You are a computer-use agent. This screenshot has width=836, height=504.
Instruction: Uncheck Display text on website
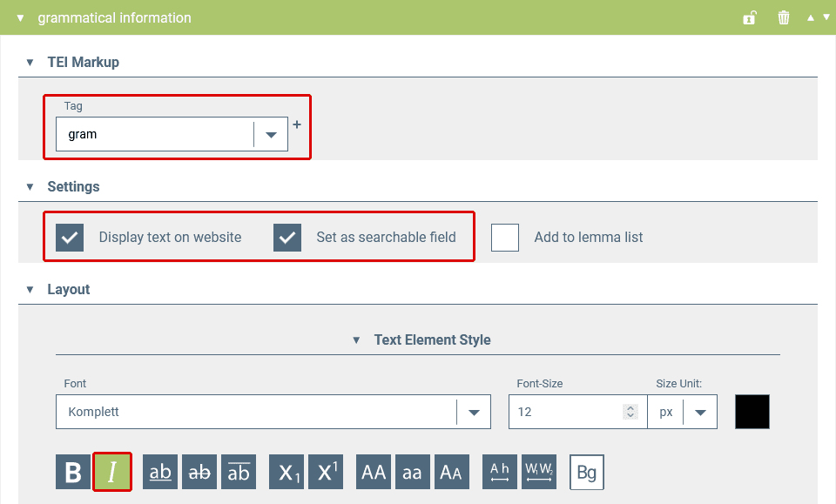[70, 237]
